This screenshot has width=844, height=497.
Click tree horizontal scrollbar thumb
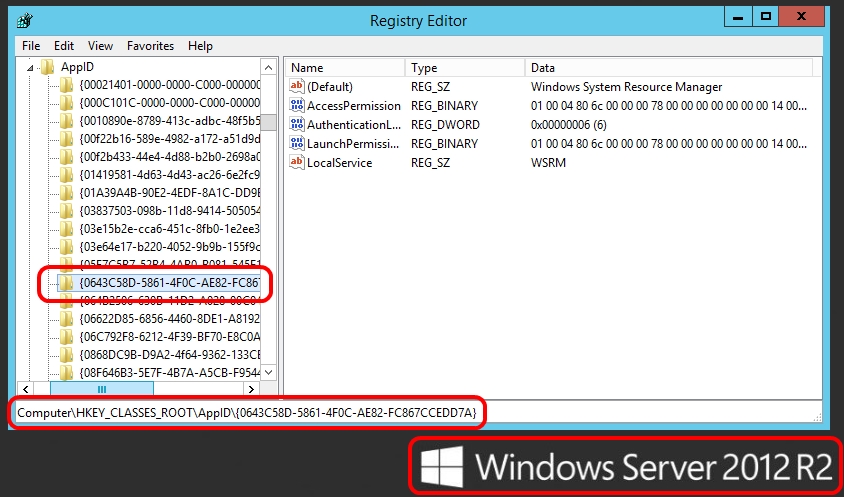[102, 389]
